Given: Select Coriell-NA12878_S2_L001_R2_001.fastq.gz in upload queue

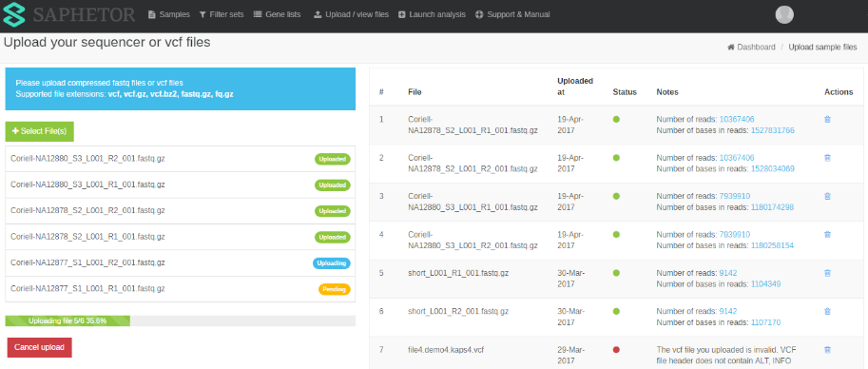Looking at the screenshot, I should 180,211.
